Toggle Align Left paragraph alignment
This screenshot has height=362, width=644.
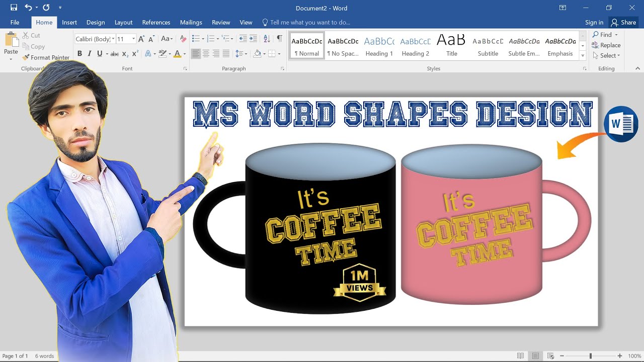(196, 54)
